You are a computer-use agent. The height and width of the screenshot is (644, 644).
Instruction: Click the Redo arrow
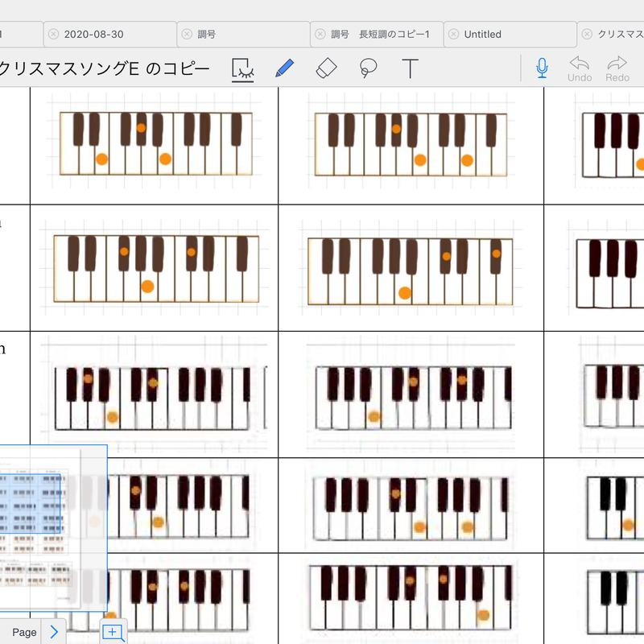(x=617, y=64)
